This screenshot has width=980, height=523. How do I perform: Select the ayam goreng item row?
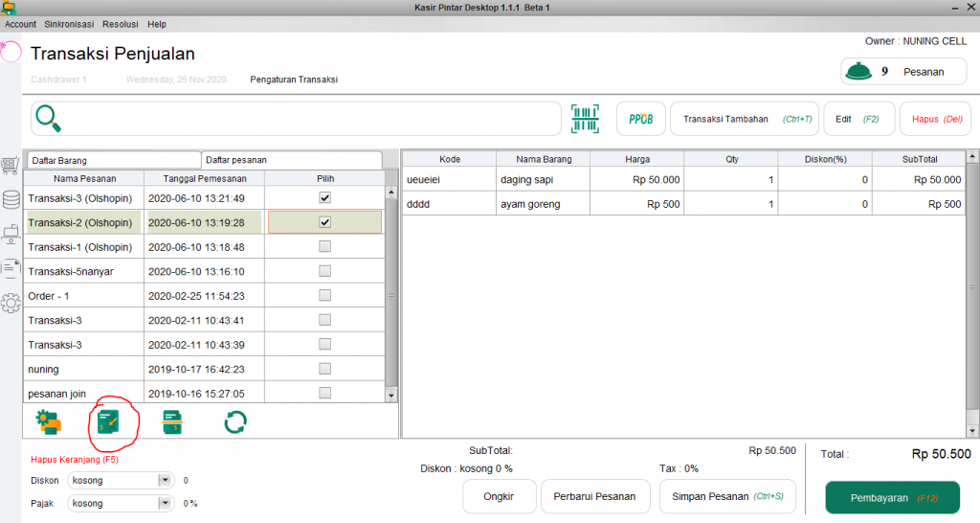click(x=683, y=204)
